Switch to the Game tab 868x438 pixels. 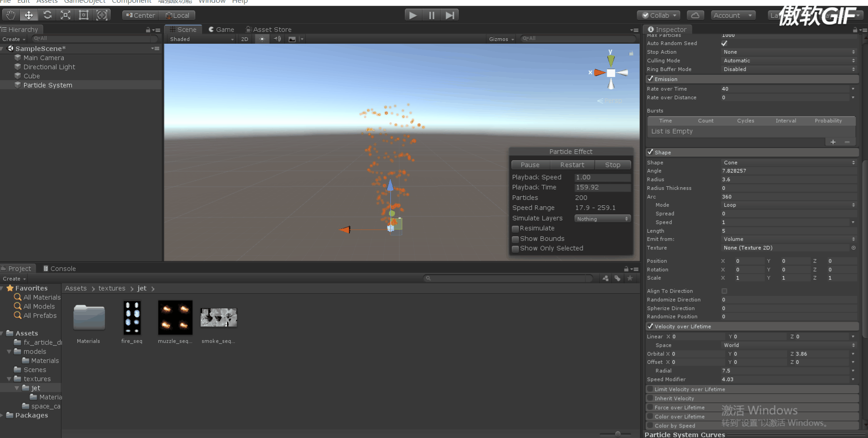tap(221, 30)
